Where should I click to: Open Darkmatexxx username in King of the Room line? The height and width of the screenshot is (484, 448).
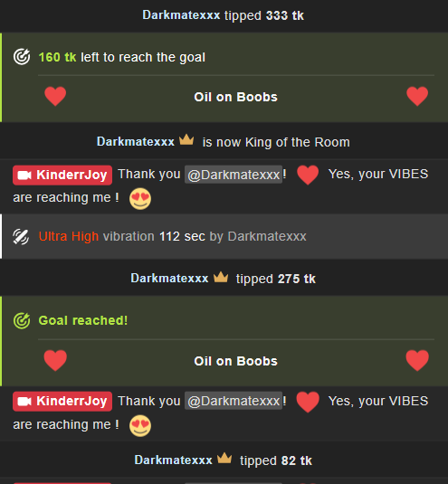coord(136,142)
